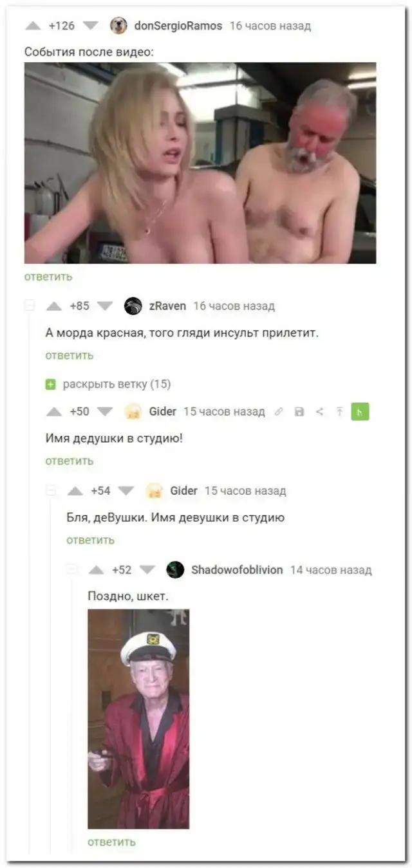Jump to parent comment arrow icon
The image size is (412, 868).
click(339, 412)
